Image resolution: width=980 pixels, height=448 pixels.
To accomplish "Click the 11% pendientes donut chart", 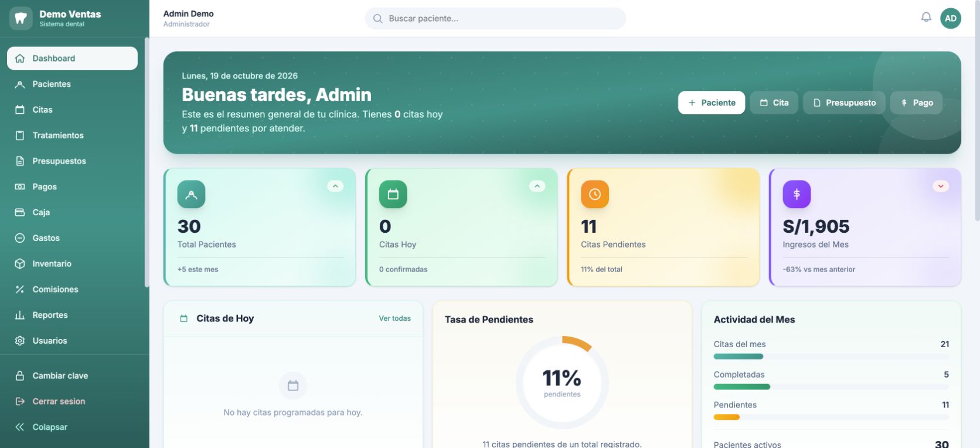I will click(x=562, y=382).
